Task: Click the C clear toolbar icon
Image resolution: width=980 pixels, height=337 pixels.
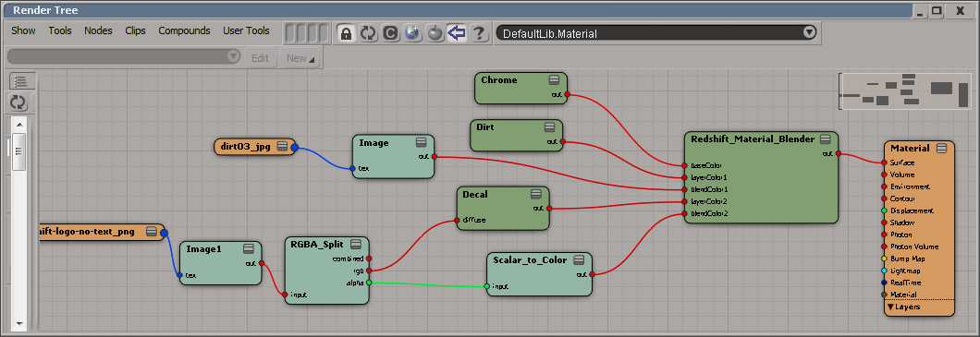Action: [391, 32]
